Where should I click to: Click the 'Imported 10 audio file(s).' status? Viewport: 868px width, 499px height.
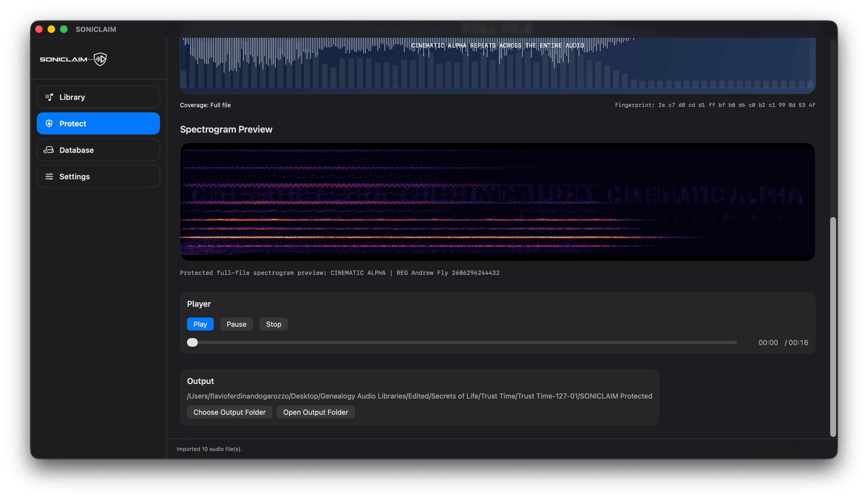pyautogui.click(x=209, y=449)
